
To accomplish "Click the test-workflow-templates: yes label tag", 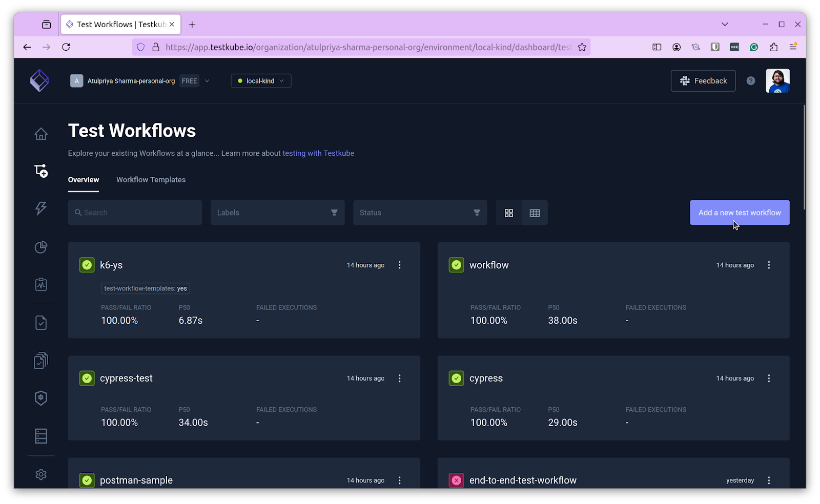I will [146, 288].
